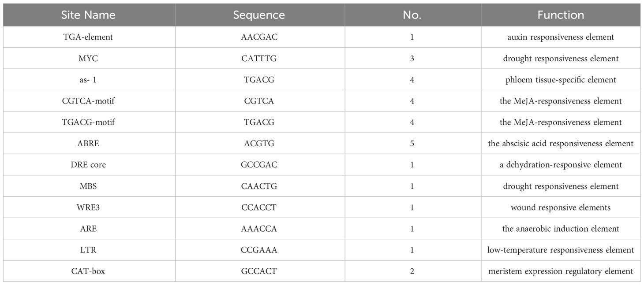Click the No. column header
The width and height of the screenshot is (644, 285).
pyautogui.click(x=412, y=15)
